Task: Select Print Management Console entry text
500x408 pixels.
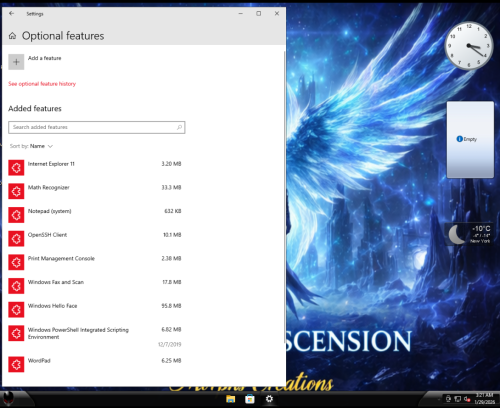Action: [x=61, y=258]
